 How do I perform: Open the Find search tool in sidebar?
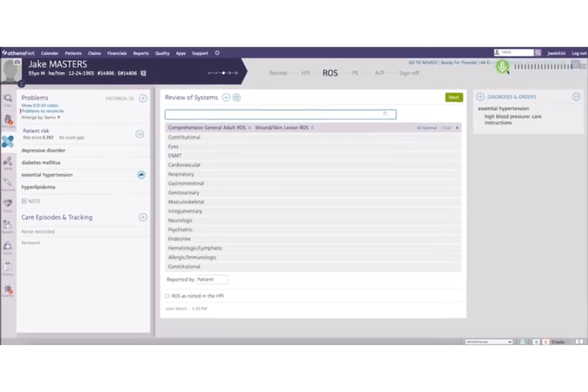coord(8,98)
